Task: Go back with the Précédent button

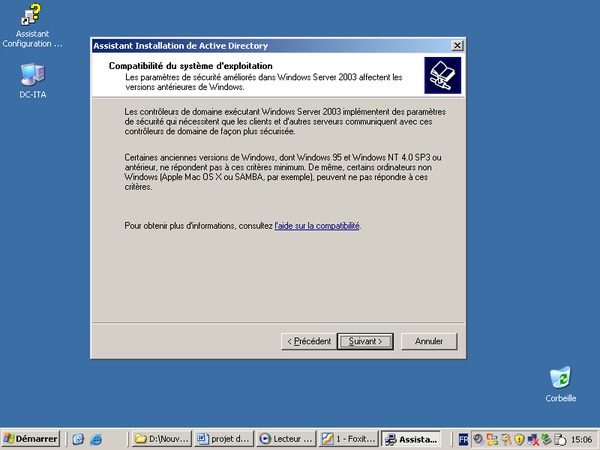Action: coord(308,341)
